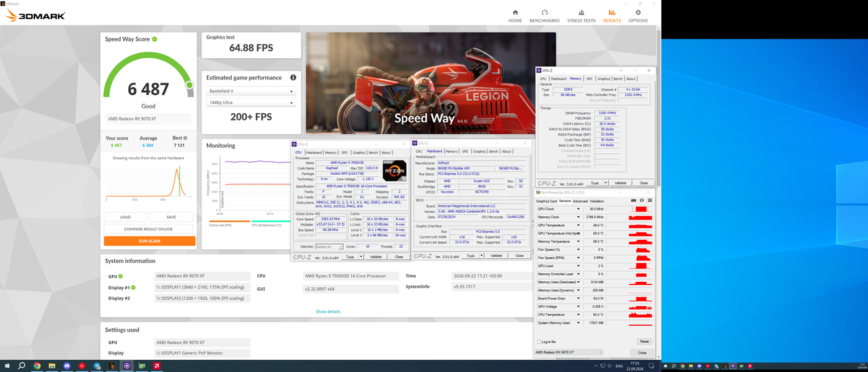Open the 3DMark Options gear
Image resolution: width=868 pixels, height=372 pixels.
[x=637, y=16]
